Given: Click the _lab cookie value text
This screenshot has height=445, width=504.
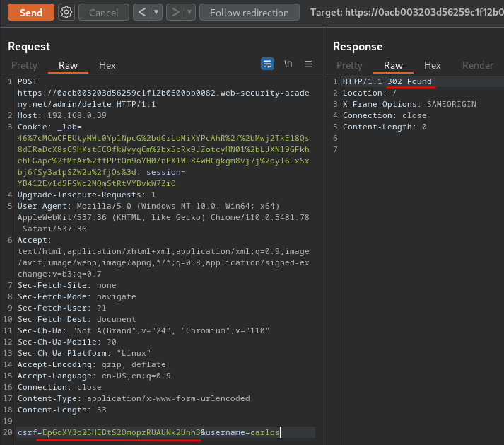Looking at the screenshot, I should [163, 155].
